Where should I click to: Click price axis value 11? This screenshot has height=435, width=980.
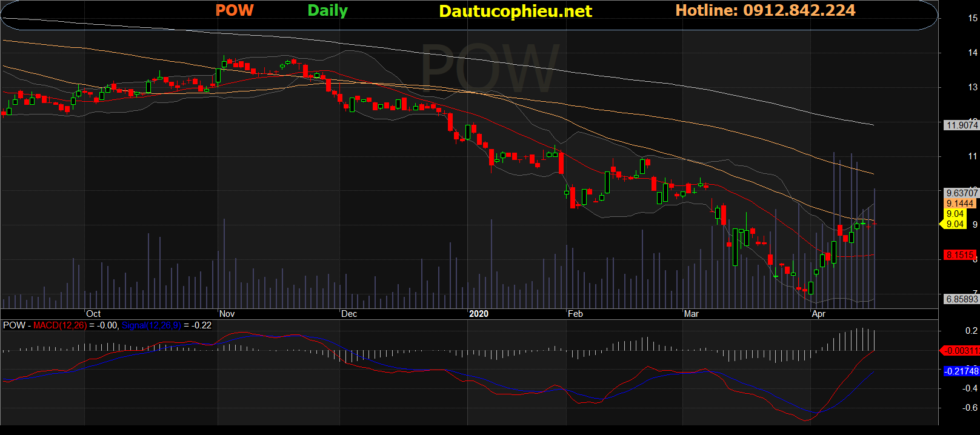point(973,156)
